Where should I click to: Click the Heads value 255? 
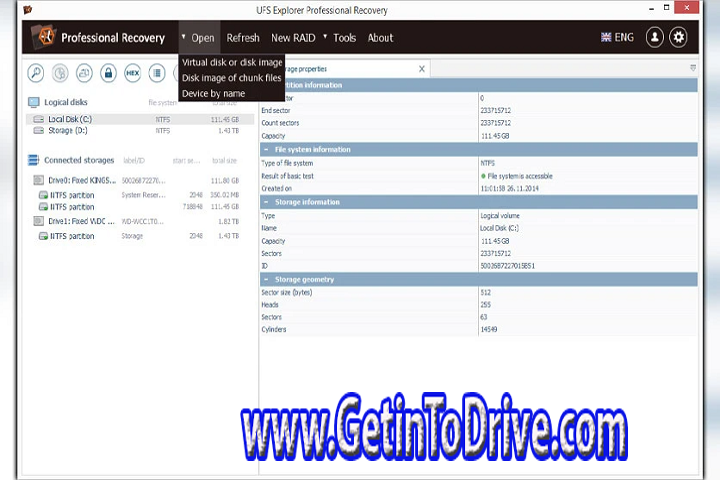click(485, 305)
